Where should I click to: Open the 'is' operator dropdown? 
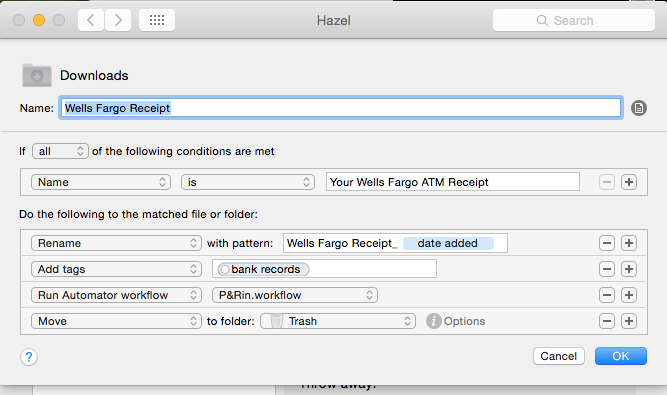[248, 182]
